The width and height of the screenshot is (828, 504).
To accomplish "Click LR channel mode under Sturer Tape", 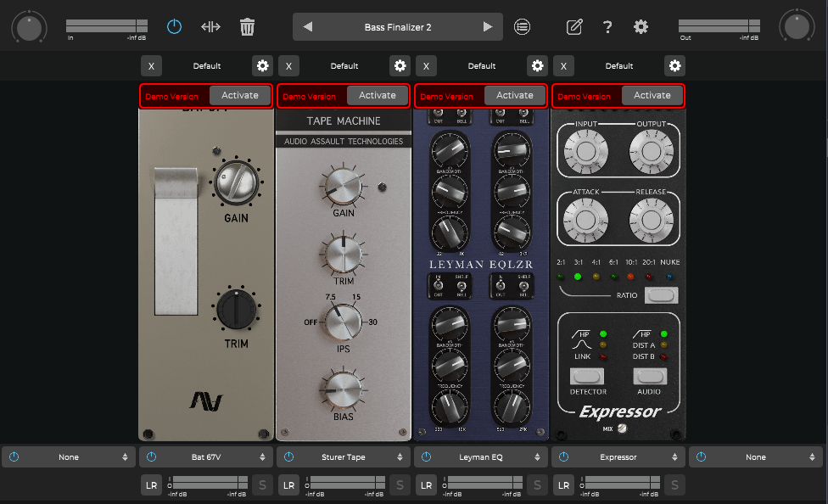I will click(288, 485).
